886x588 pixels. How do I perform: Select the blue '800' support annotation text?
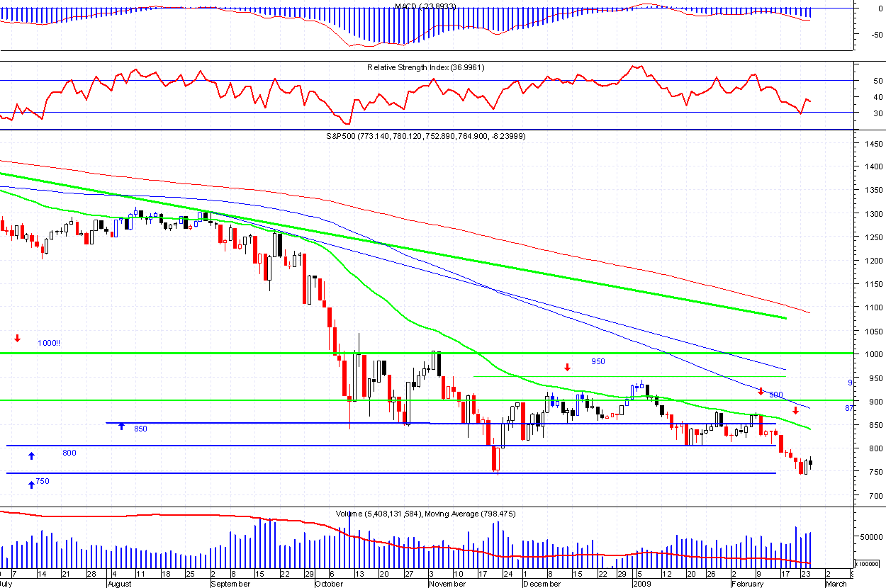(69, 453)
